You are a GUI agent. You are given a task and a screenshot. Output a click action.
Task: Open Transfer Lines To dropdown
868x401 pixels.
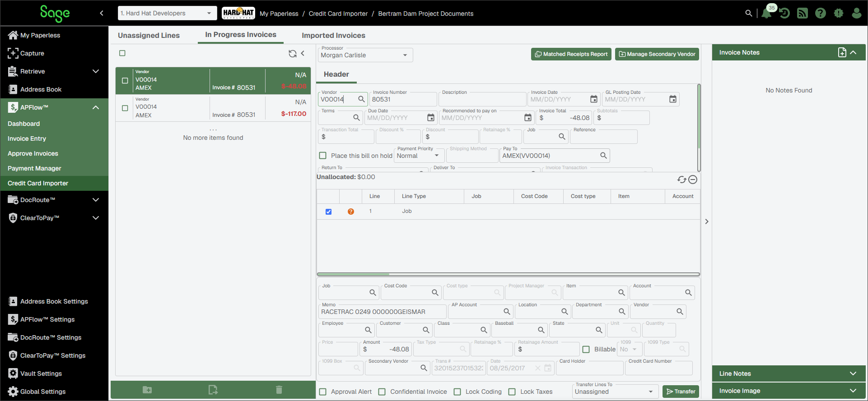(x=615, y=392)
